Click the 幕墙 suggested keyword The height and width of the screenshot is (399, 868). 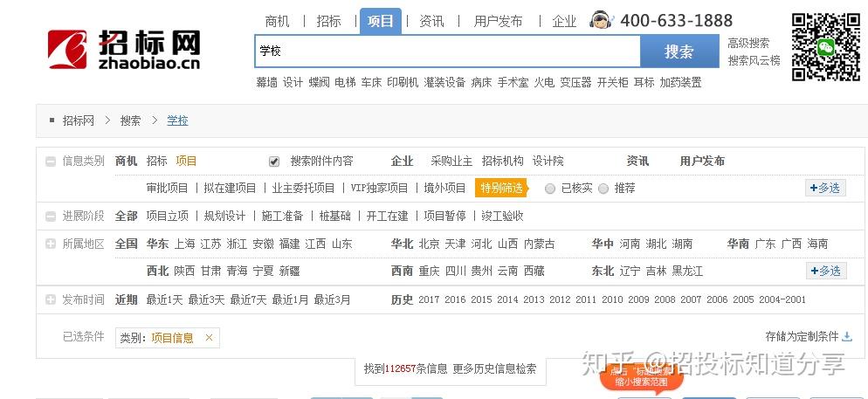(x=266, y=82)
